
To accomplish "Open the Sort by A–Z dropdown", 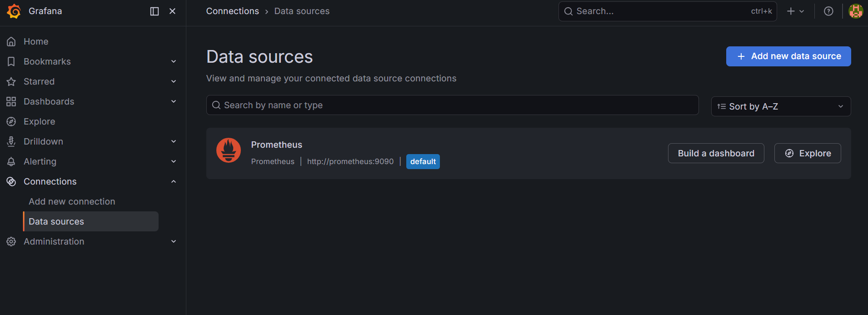I will (x=781, y=106).
